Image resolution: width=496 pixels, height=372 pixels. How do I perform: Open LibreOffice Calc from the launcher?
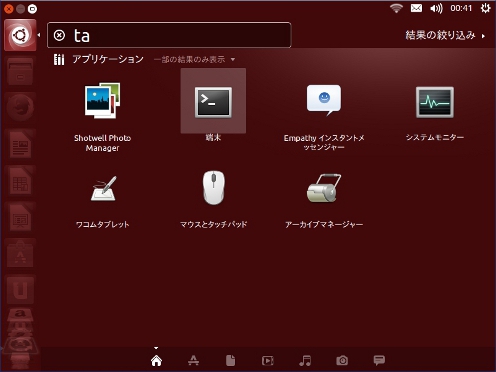pos(20,181)
